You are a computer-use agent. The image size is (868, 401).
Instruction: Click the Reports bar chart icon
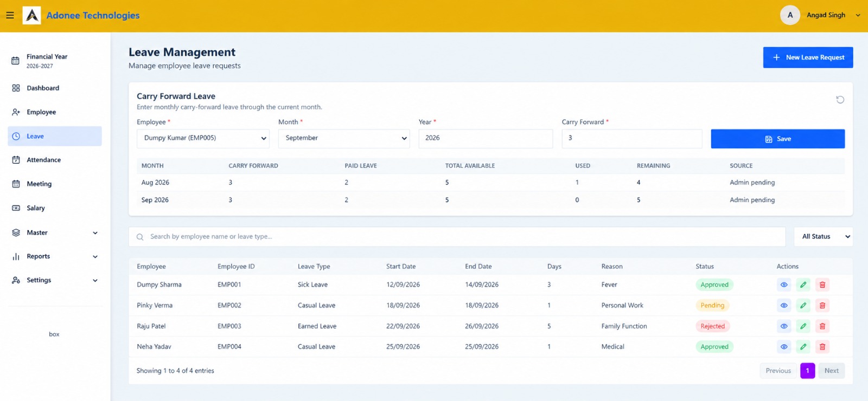point(16,256)
